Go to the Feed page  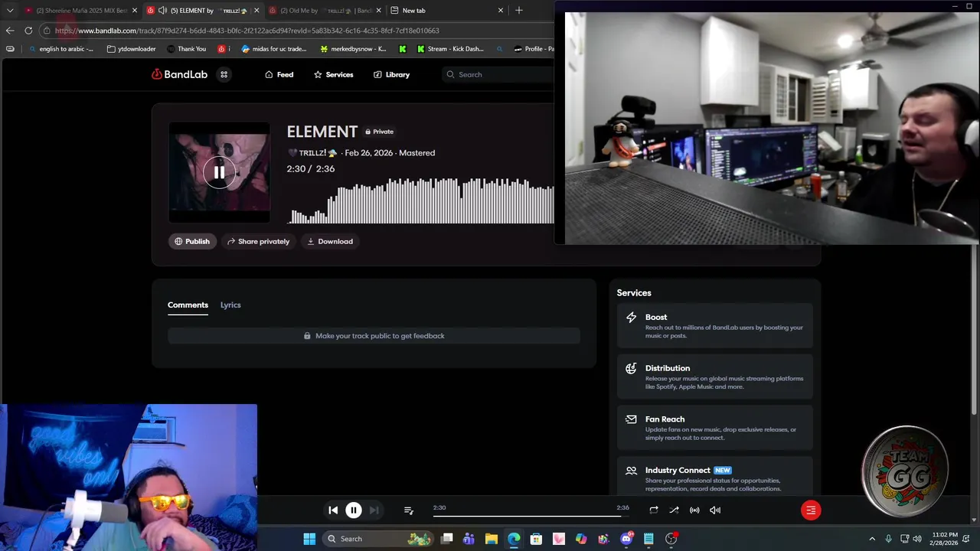[x=279, y=74]
